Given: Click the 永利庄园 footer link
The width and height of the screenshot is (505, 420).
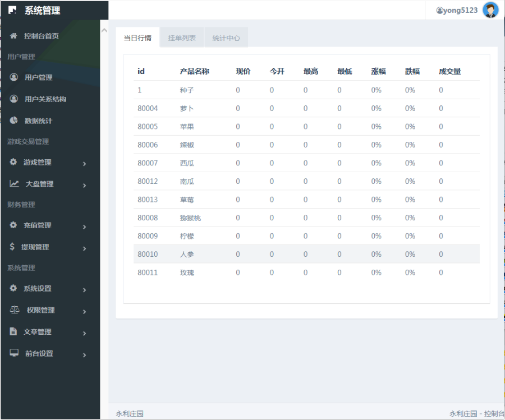Looking at the screenshot, I should pyautogui.click(x=130, y=414).
